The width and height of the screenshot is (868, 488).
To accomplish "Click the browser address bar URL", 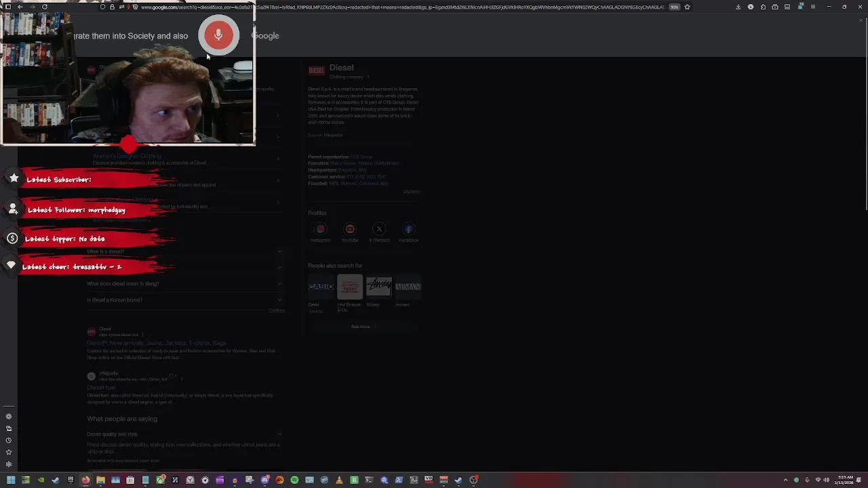I will [x=400, y=7].
